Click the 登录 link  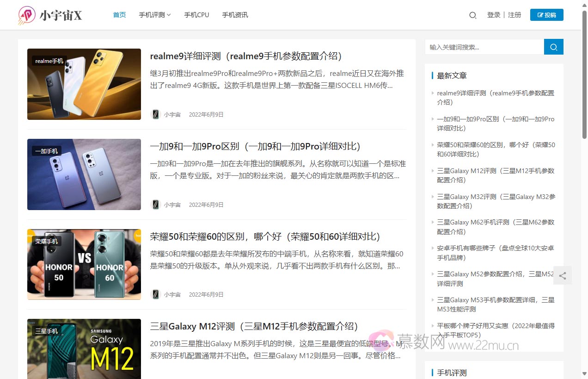[x=493, y=15]
